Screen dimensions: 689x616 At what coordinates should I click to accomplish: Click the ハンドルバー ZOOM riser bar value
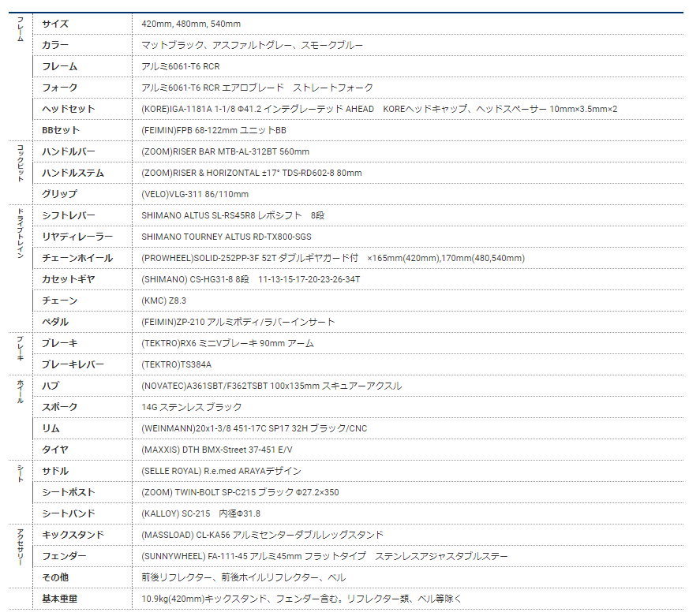click(x=225, y=151)
